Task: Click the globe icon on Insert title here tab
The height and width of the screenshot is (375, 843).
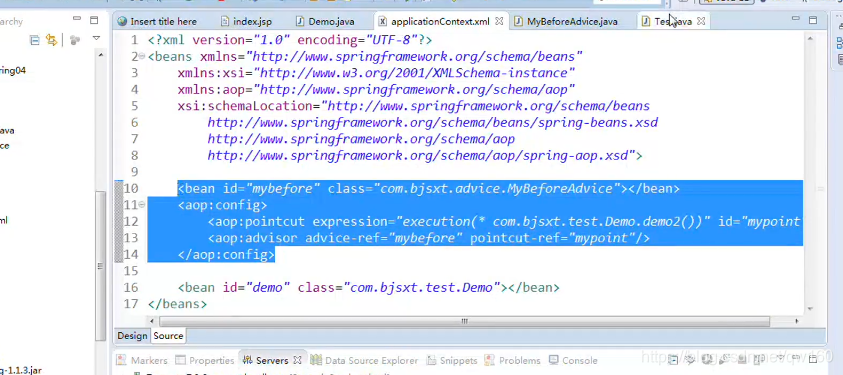Action: point(122,21)
